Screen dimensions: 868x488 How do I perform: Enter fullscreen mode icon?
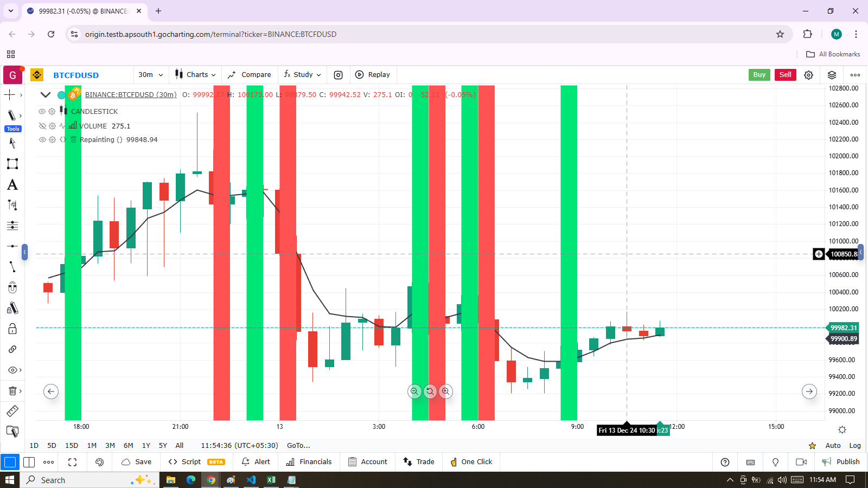coord(72,462)
